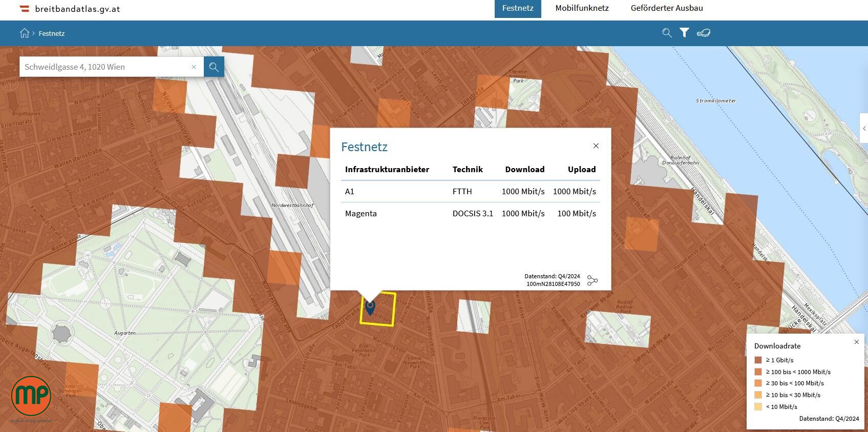The width and height of the screenshot is (868, 432).
Task: Click the Nordwestbahnhof map label
Action: tap(292, 205)
